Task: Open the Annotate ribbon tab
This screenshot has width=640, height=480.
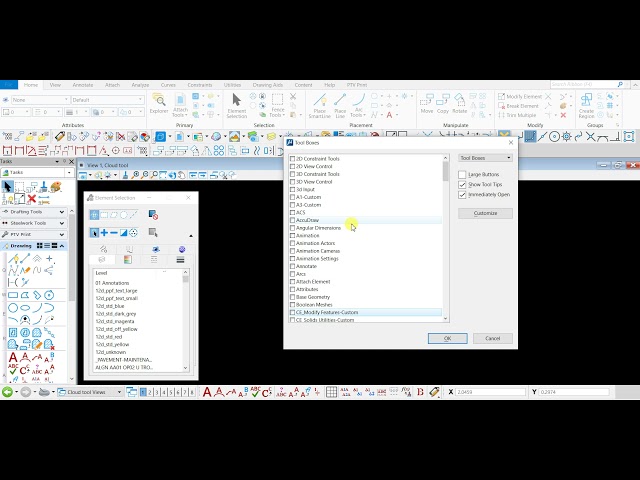Action: 83,85
